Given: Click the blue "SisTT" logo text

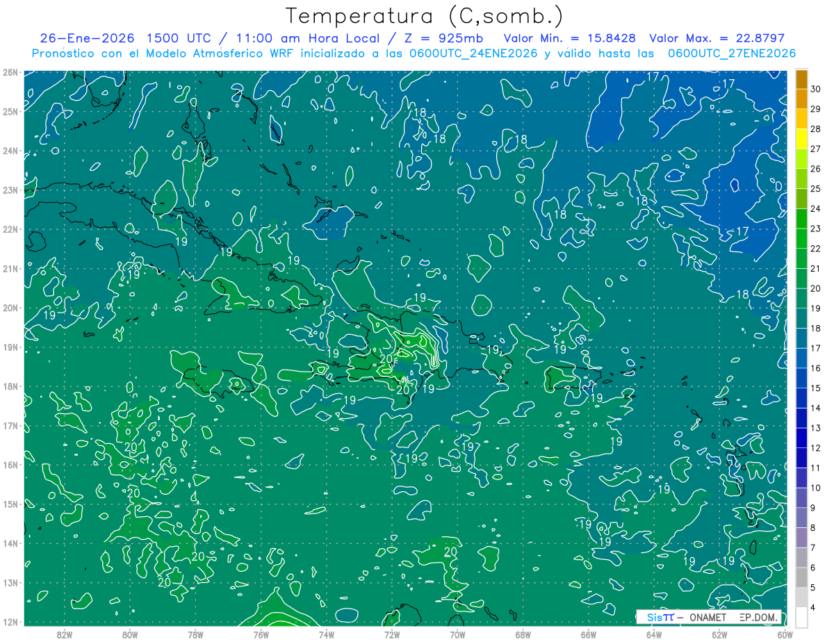Looking at the screenshot, I should click(x=660, y=617).
